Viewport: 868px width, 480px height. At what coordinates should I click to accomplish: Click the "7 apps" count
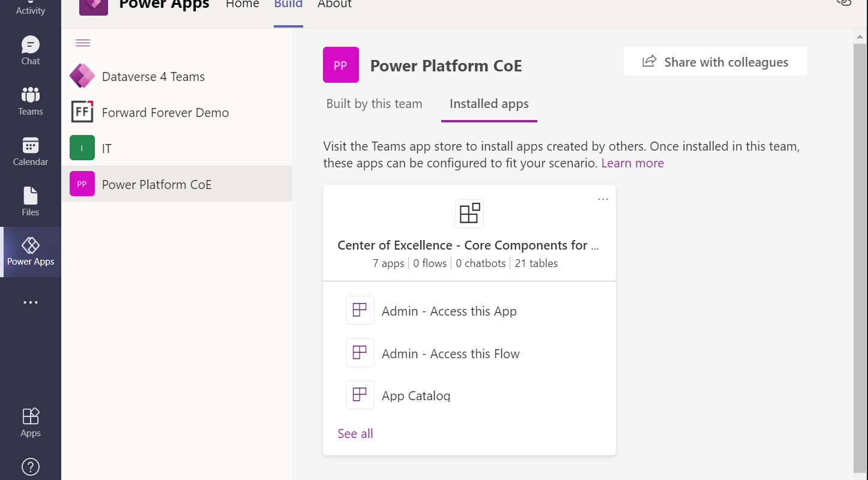click(x=388, y=263)
